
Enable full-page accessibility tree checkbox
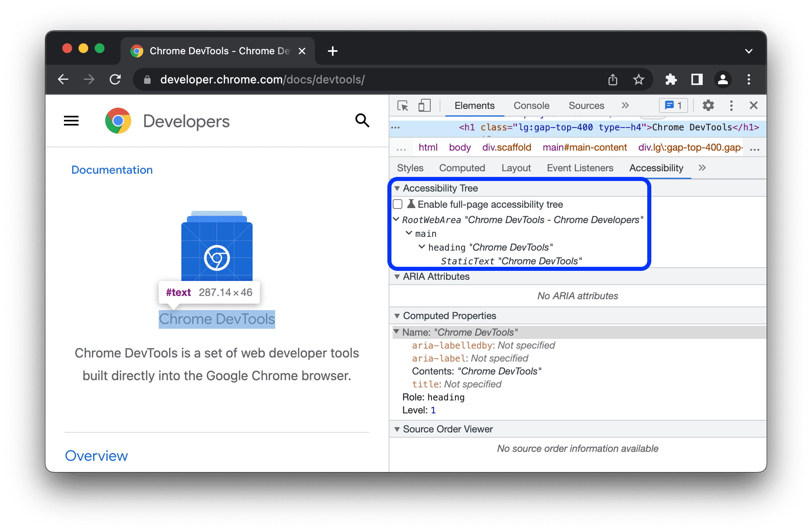coord(397,205)
